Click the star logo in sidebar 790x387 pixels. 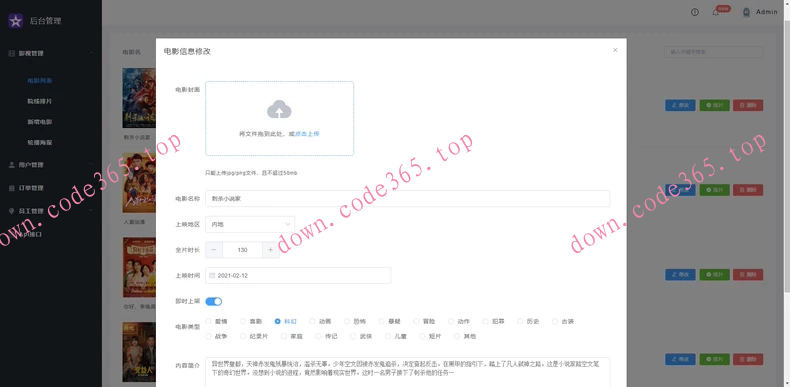point(16,21)
